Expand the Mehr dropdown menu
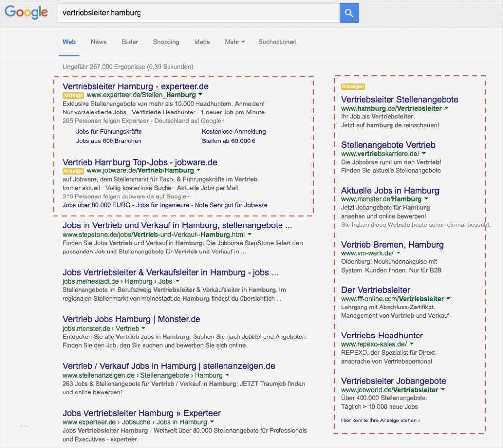Viewport: 503px width, 448px height. 235,42
